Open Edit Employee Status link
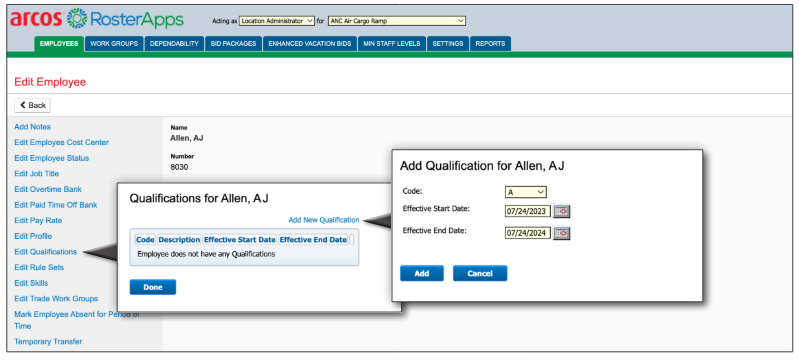Image resolution: width=799 pixels, height=362 pixels. [51, 158]
